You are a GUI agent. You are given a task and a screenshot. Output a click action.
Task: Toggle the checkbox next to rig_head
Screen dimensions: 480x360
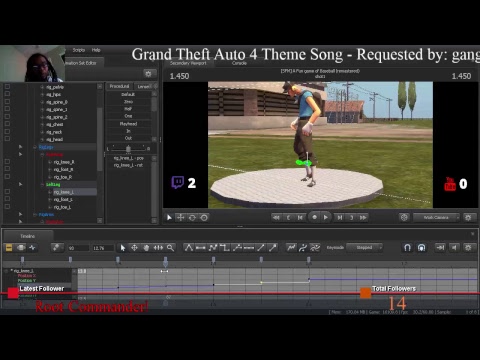pos(7,139)
